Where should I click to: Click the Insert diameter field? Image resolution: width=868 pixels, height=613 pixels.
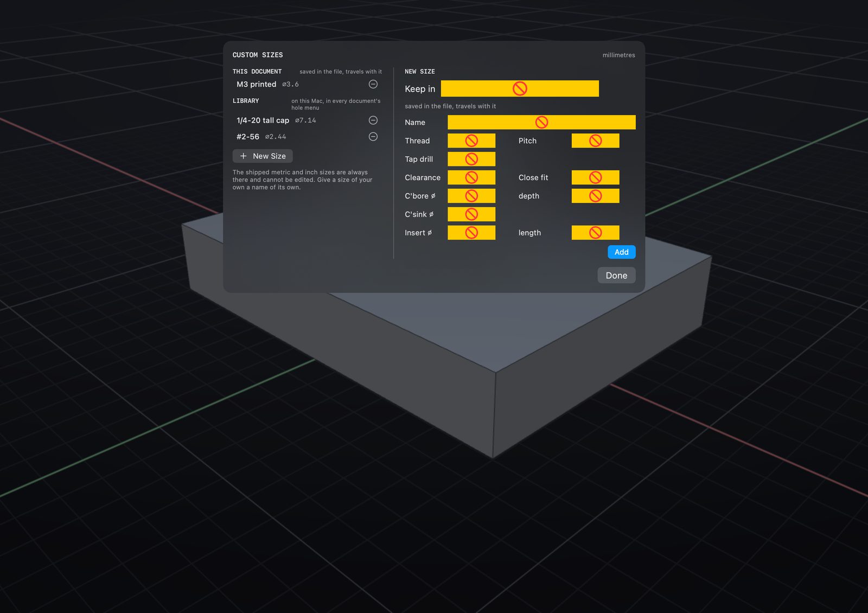click(471, 233)
